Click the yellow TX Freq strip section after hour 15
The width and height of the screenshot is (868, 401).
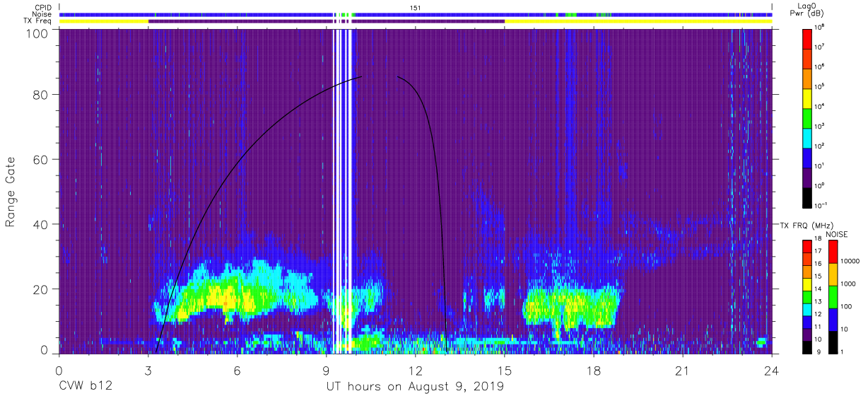point(638,21)
